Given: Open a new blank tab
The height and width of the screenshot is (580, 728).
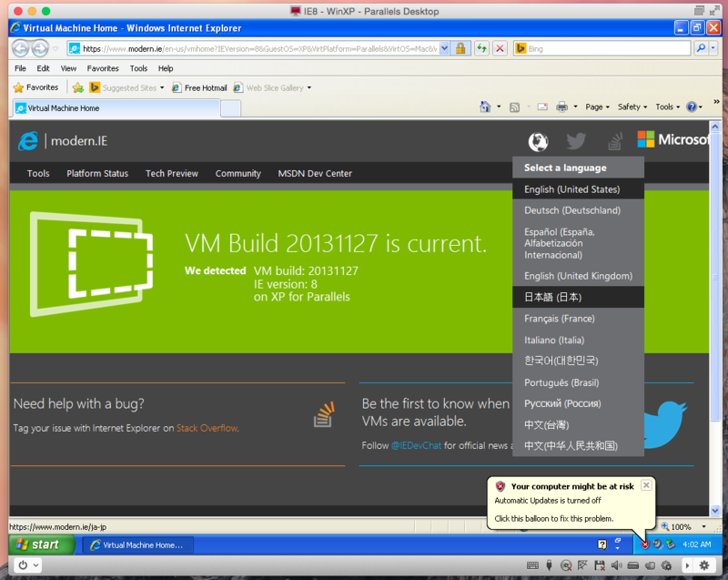Looking at the screenshot, I should click(230, 108).
